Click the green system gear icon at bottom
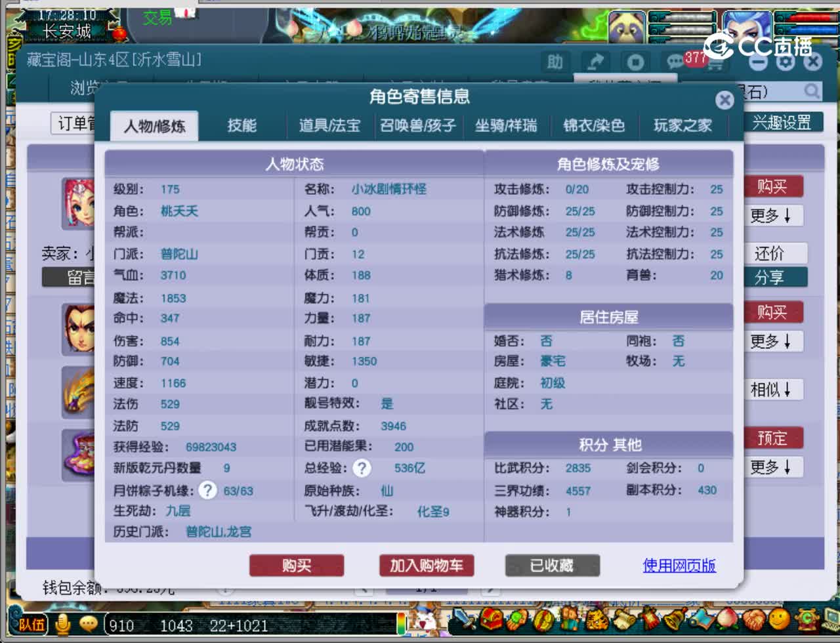840x643 pixels. [x=808, y=619]
